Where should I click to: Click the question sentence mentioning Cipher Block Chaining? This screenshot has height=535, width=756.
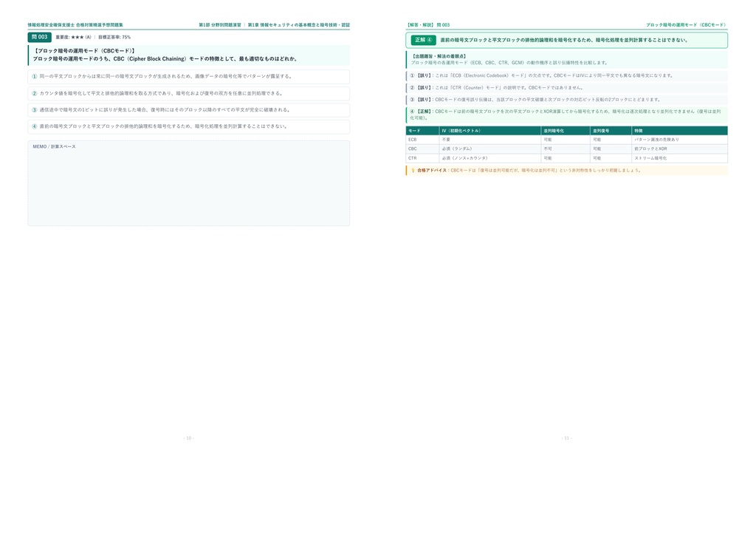click(166, 59)
